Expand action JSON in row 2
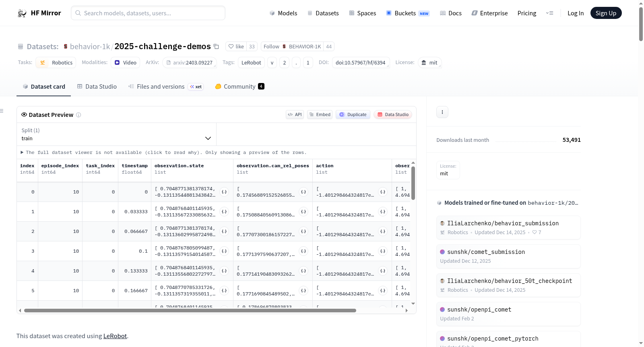 click(x=383, y=231)
